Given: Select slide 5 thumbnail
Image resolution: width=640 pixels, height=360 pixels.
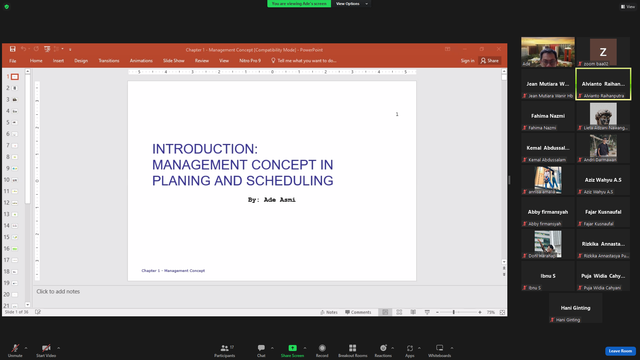Looking at the screenshot, I should (15, 122).
